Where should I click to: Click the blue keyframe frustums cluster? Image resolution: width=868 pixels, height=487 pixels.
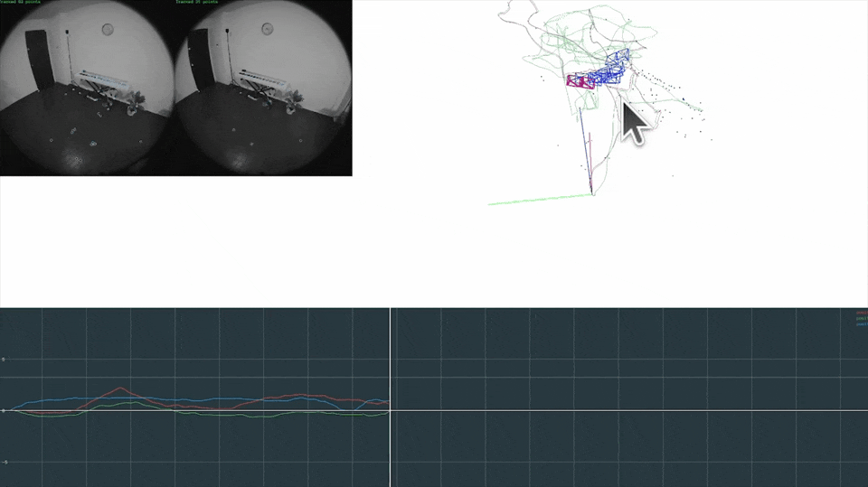pos(609,68)
